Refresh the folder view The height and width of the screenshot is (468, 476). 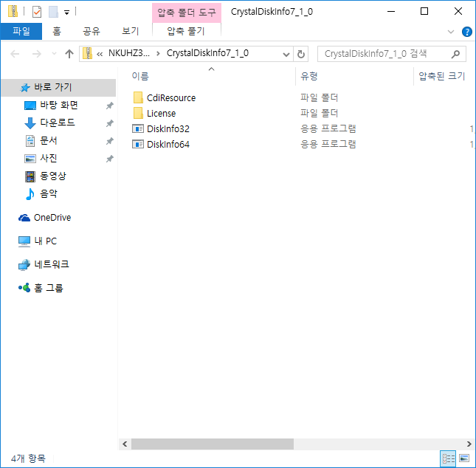click(301, 54)
